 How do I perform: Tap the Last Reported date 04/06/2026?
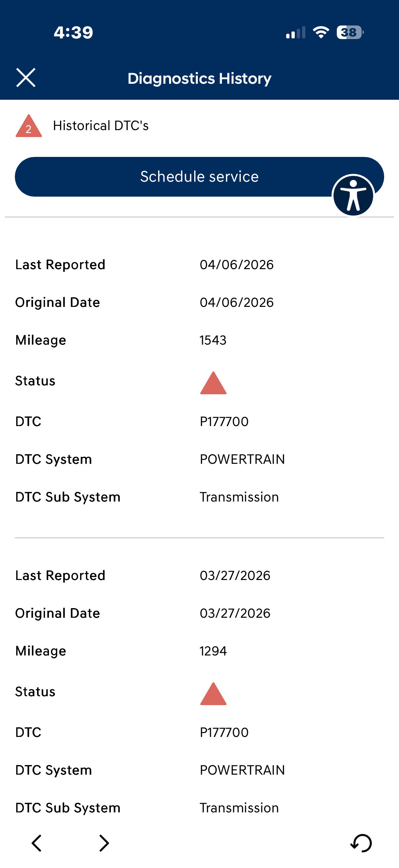pos(236,265)
